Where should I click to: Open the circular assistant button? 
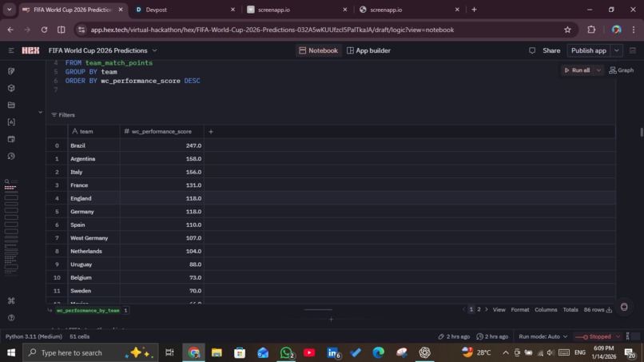pos(624,307)
